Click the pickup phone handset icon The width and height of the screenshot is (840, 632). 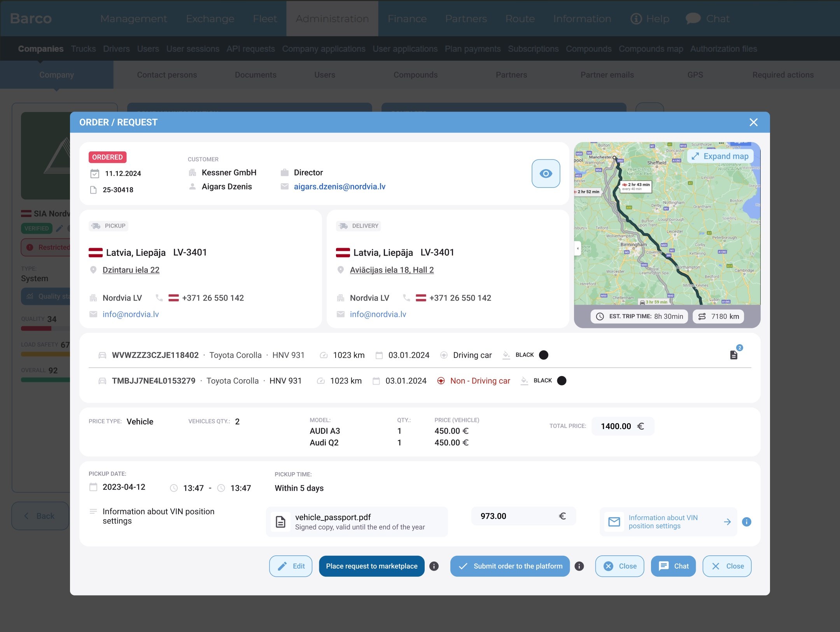(159, 298)
